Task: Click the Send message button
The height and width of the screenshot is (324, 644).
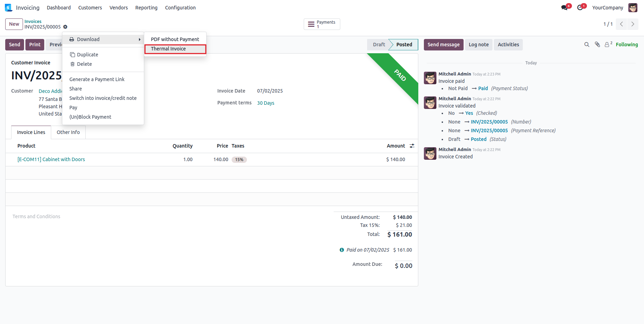Action: coord(443,45)
